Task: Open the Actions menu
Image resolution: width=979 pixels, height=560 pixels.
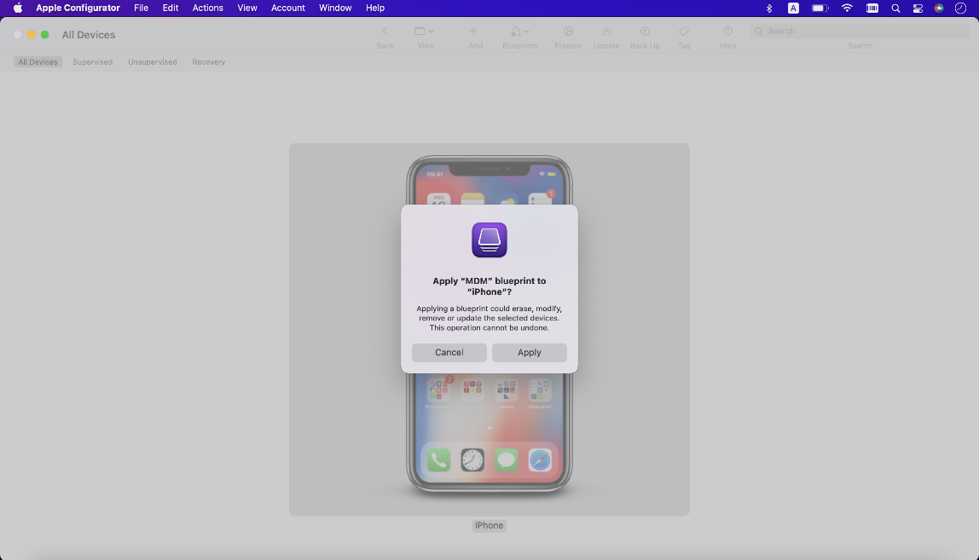Action: pos(208,9)
